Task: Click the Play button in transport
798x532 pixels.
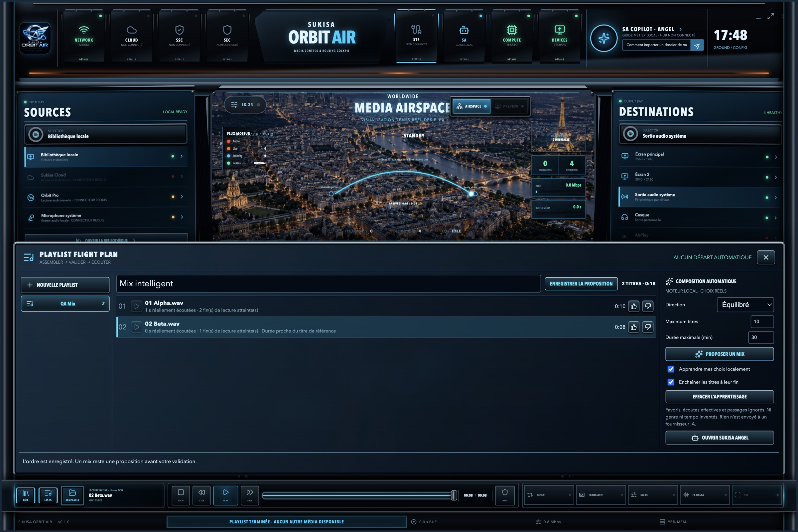Action: [226, 495]
